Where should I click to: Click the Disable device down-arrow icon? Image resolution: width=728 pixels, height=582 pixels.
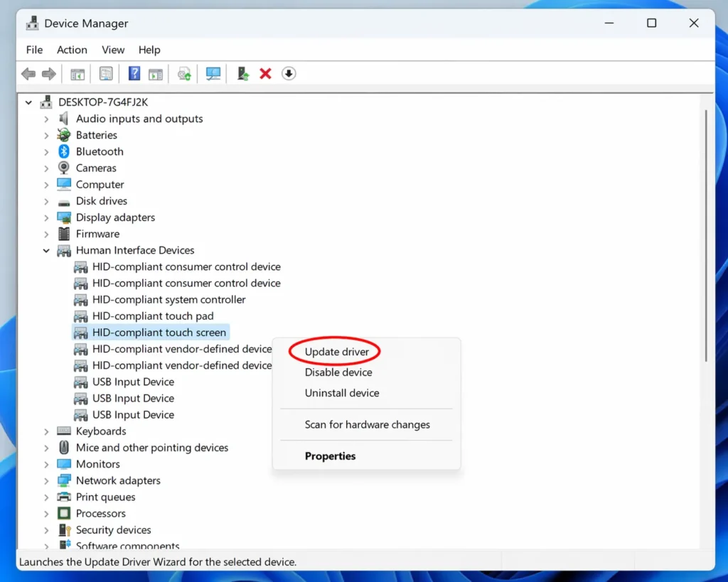tap(289, 73)
